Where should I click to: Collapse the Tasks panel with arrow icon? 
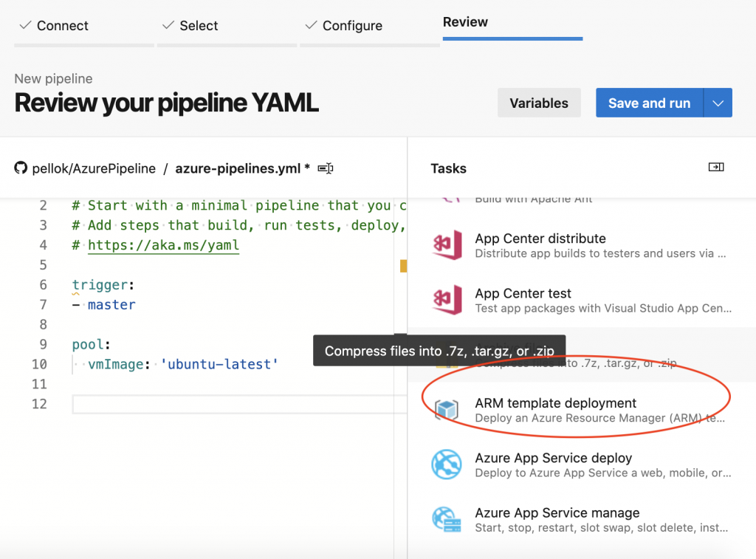[x=715, y=168]
